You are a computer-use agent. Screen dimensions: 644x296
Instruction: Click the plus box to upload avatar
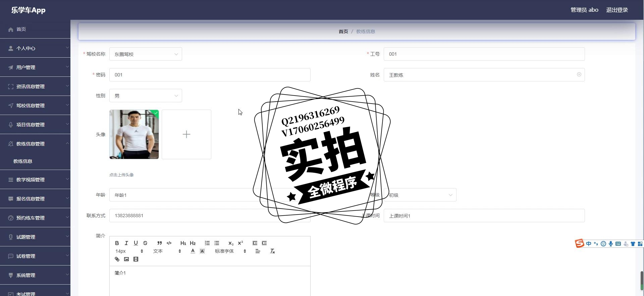point(186,134)
